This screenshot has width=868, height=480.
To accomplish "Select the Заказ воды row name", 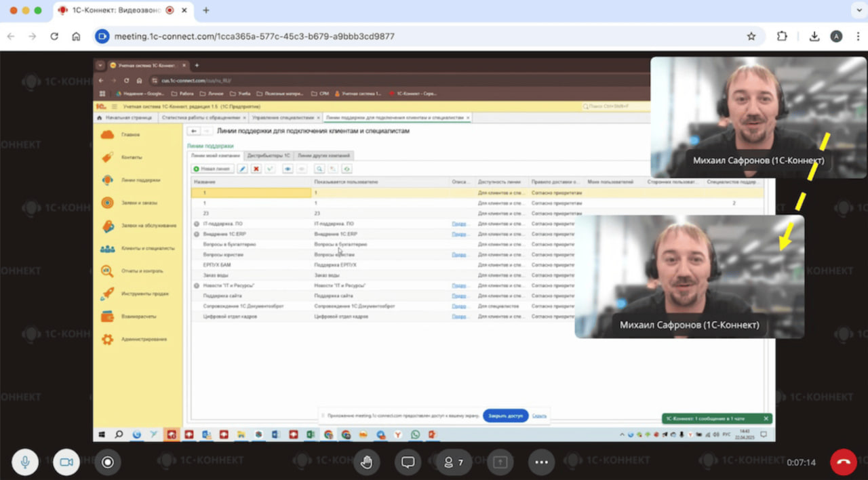I will click(x=214, y=275).
